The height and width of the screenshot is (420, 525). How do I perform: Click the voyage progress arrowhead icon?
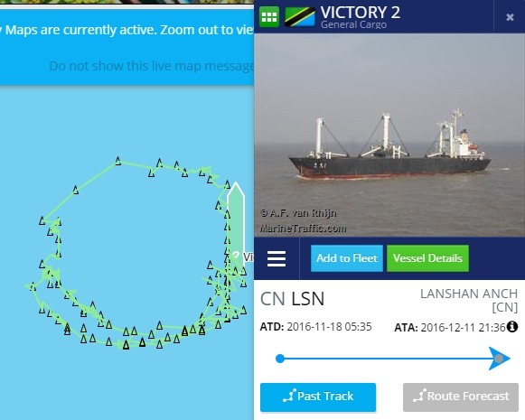tap(499, 359)
